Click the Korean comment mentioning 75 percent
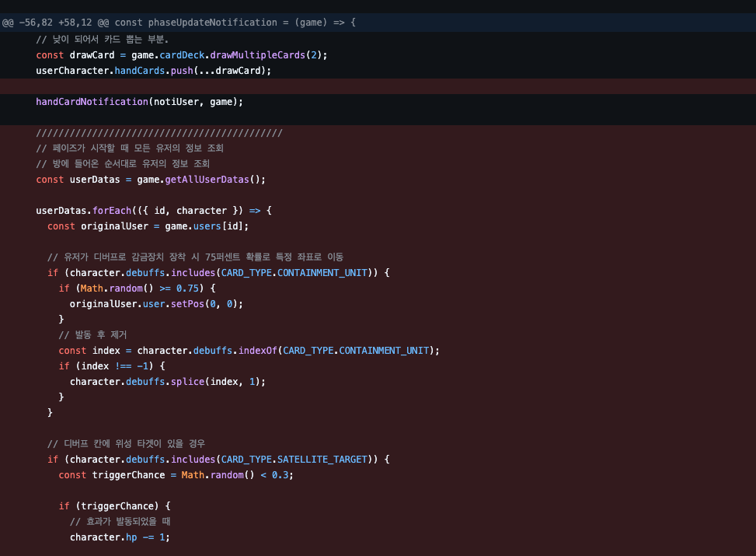Image resolution: width=756 pixels, height=556 pixels. pos(195,257)
